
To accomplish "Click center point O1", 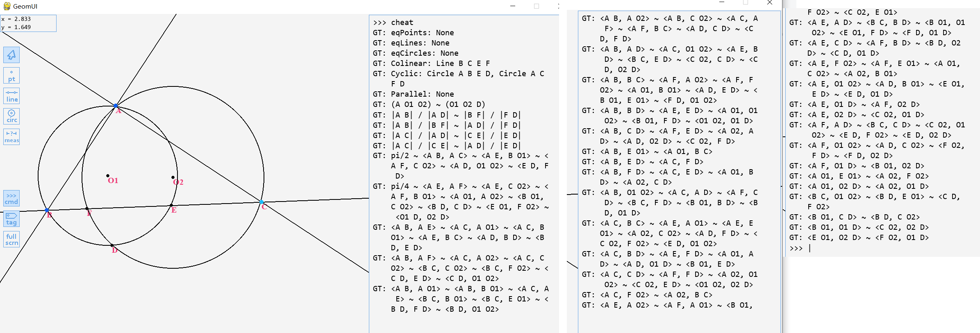I will click(108, 176).
